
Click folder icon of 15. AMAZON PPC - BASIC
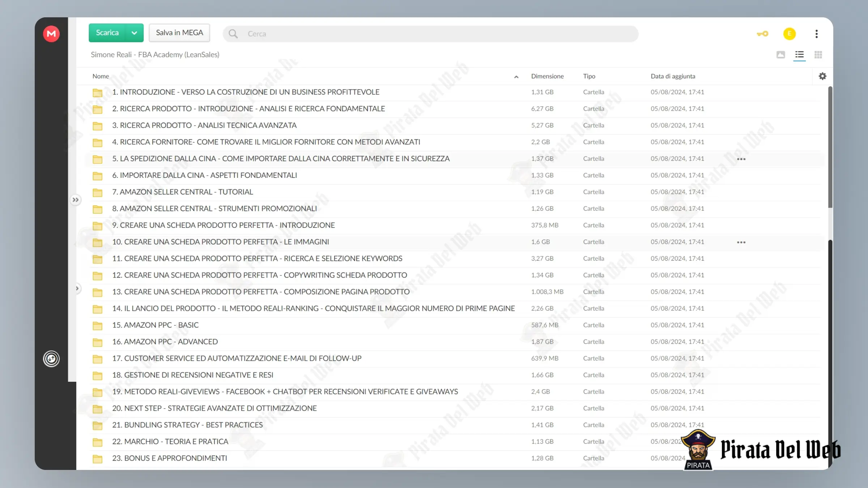click(x=97, y=325)
